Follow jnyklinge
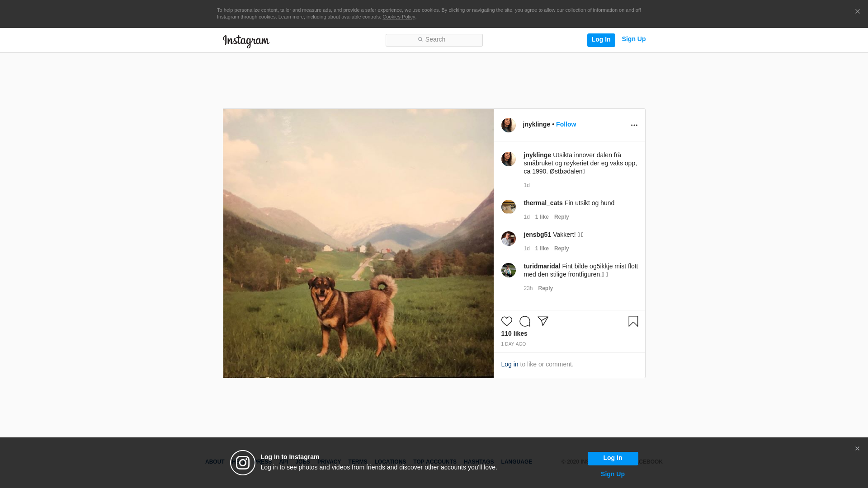 point(566,124)
